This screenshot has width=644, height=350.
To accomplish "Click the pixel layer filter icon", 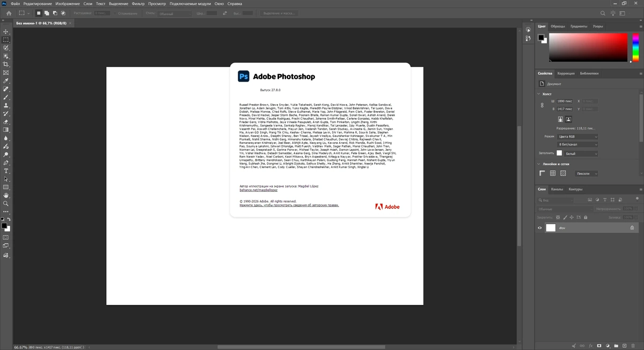I will (590, 200).
